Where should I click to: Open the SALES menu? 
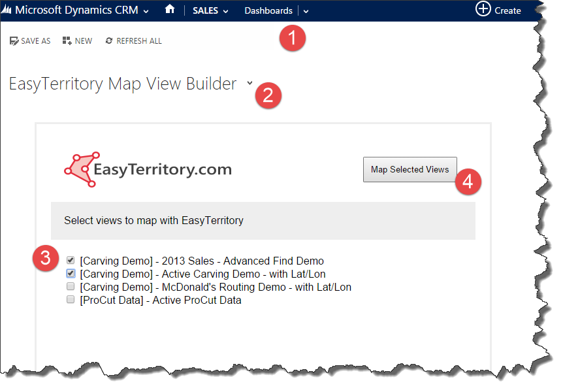205,10
